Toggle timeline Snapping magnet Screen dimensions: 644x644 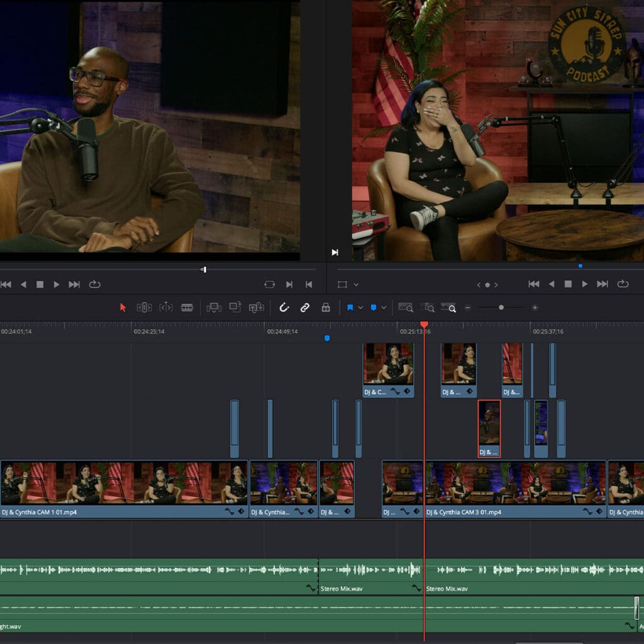pos(284,308)
